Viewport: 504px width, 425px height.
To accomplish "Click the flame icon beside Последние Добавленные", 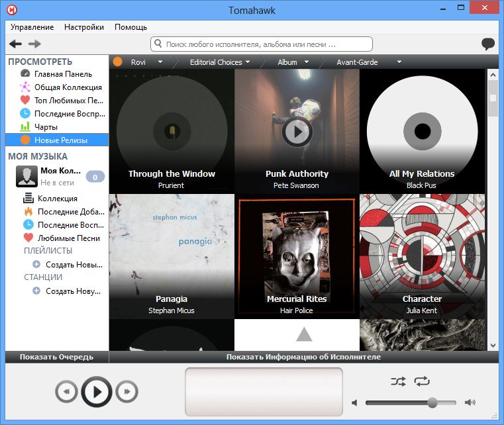I will [28, 211].
